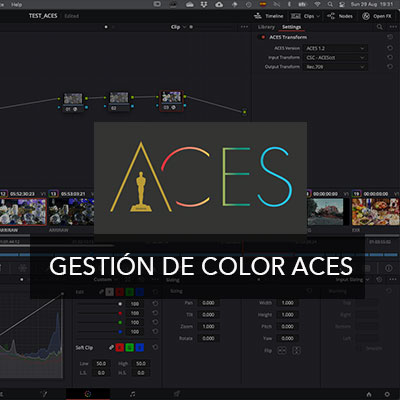
Task: Select clip 19 food thumbnail
Action: point(376,212)
